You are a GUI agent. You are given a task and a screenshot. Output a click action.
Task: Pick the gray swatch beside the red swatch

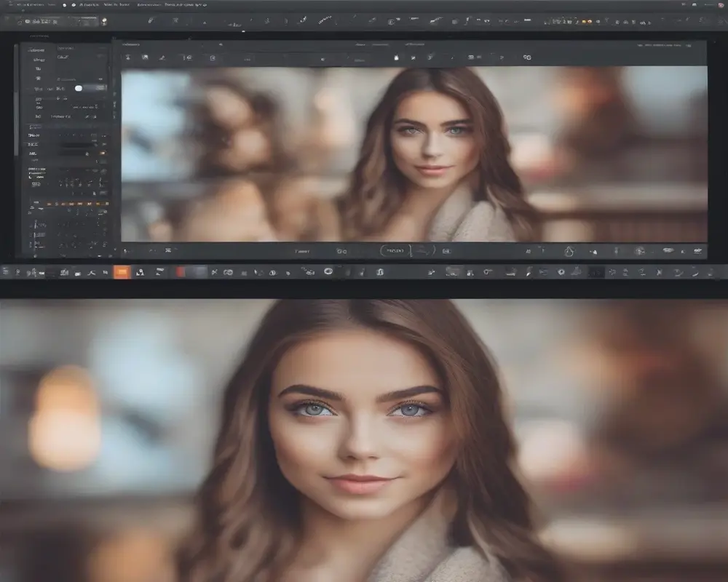pyautogui.click(x=199, y=272)
